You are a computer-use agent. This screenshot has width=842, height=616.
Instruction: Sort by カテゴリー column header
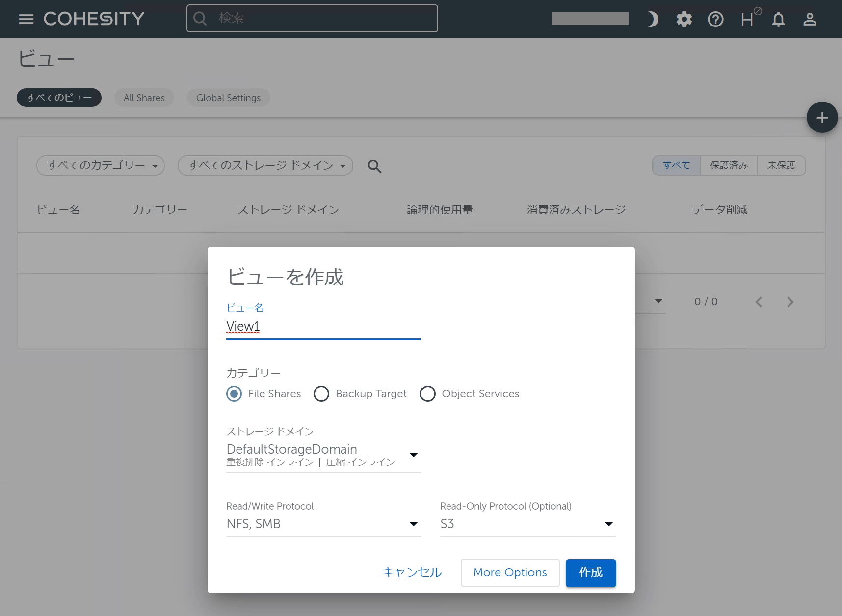point(160,210)
